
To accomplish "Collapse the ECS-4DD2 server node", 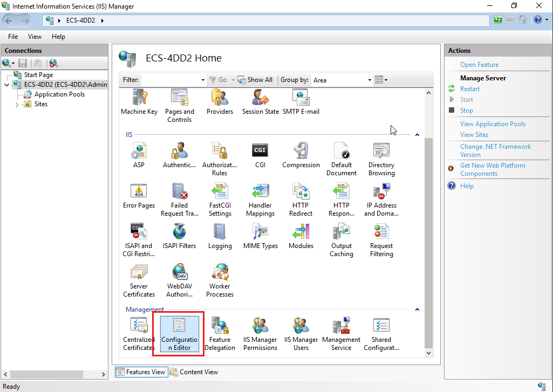I will coord(6,85).
